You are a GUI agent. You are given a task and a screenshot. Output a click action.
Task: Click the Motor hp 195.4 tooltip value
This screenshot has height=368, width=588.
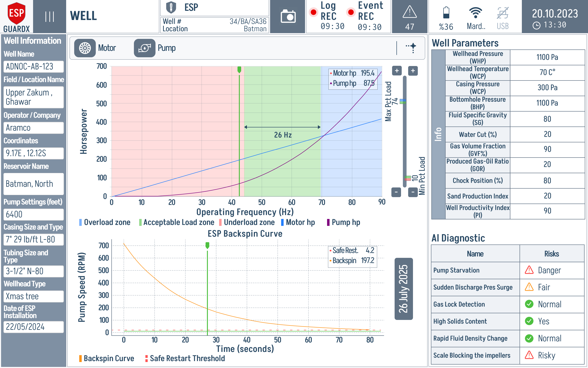(x=368, y=73)
